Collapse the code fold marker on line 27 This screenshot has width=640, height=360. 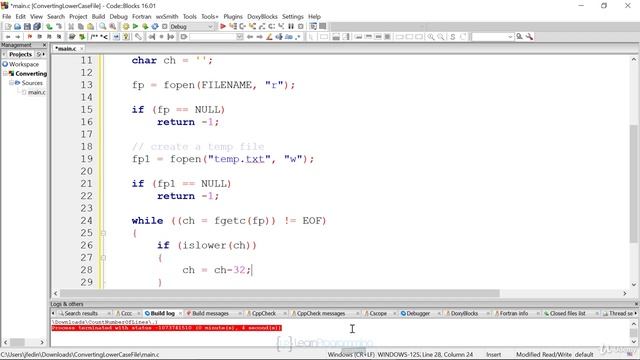pos(103,258)
